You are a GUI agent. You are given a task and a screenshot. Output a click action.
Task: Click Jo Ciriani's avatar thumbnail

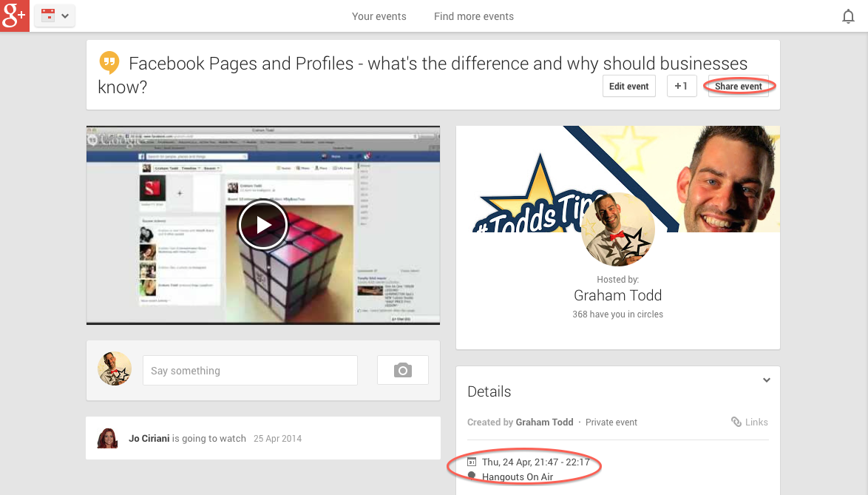click(x=107, y=438)
